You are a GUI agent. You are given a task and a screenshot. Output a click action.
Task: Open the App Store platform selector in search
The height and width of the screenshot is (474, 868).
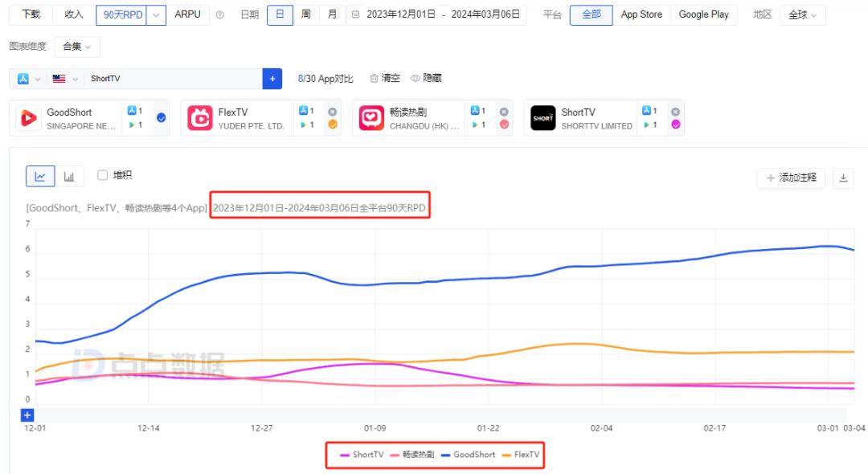pos(29,79)
